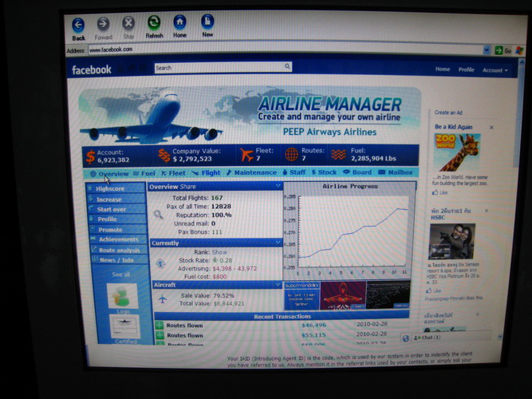Open Achievements in the sidebar
The width and height of the screenshot is (532, 399).
click(118, 239)
